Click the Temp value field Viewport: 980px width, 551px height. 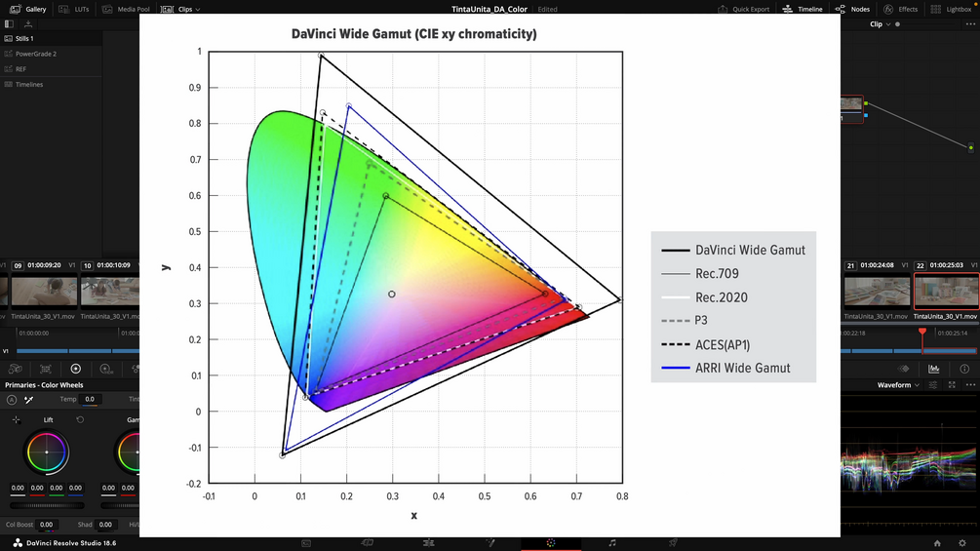click(x=90, y=399)
